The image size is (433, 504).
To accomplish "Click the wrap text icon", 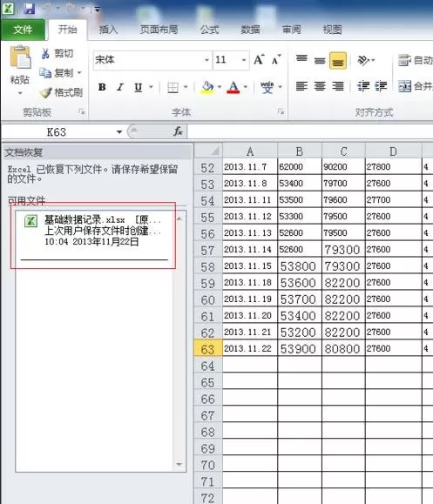I will pyautogui.click(x=404, y=60).
